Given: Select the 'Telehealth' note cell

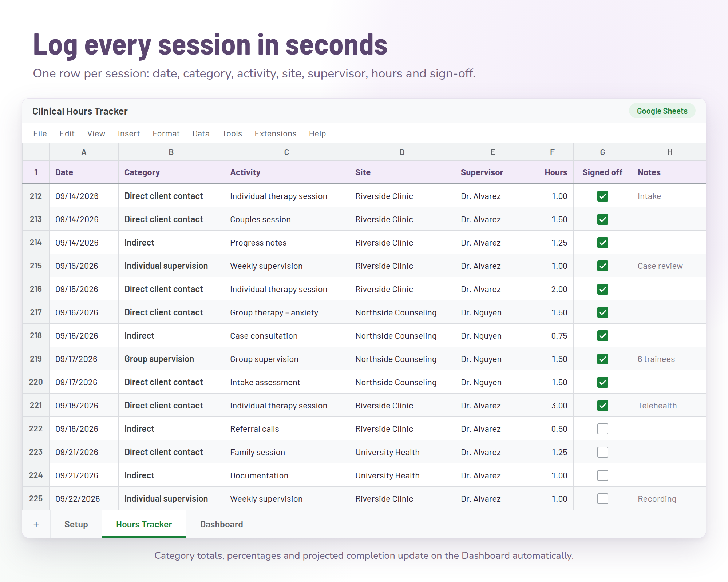Looking at the screenshot, I should pos(669,406).
